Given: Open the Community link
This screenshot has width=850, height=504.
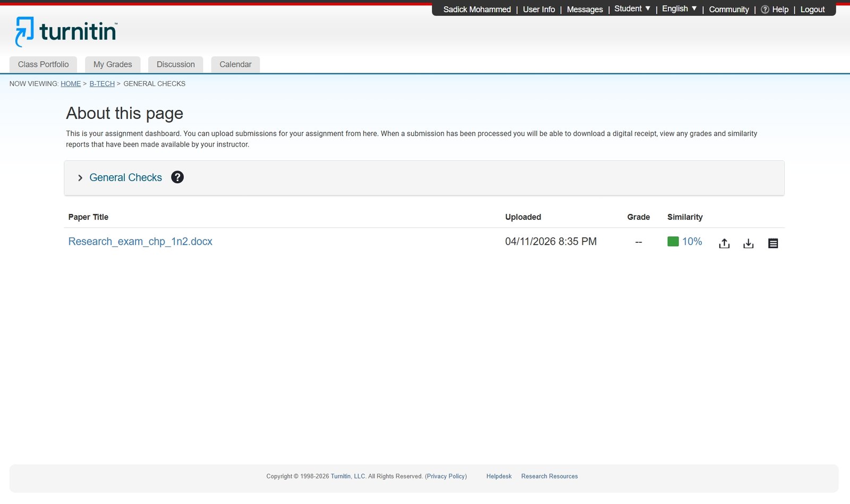Looking at the screenshot, I should click(x=729, y=10).
